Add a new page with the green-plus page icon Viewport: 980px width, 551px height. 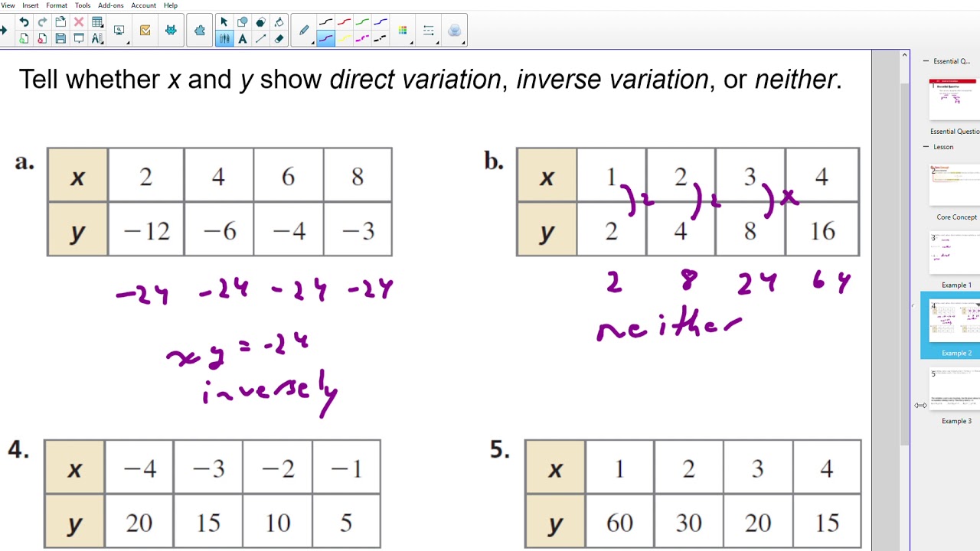point(24,38)
